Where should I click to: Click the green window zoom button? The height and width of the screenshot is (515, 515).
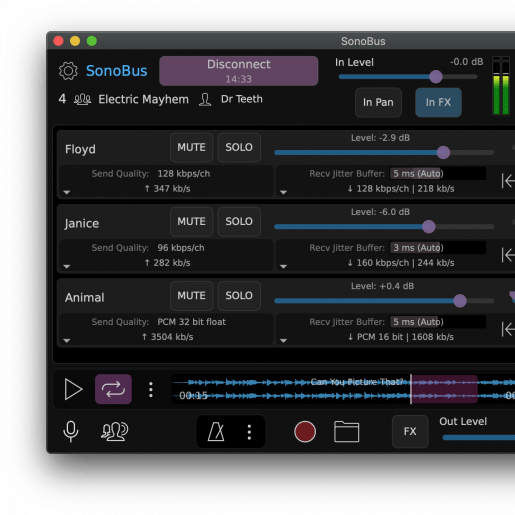(92, 41)
